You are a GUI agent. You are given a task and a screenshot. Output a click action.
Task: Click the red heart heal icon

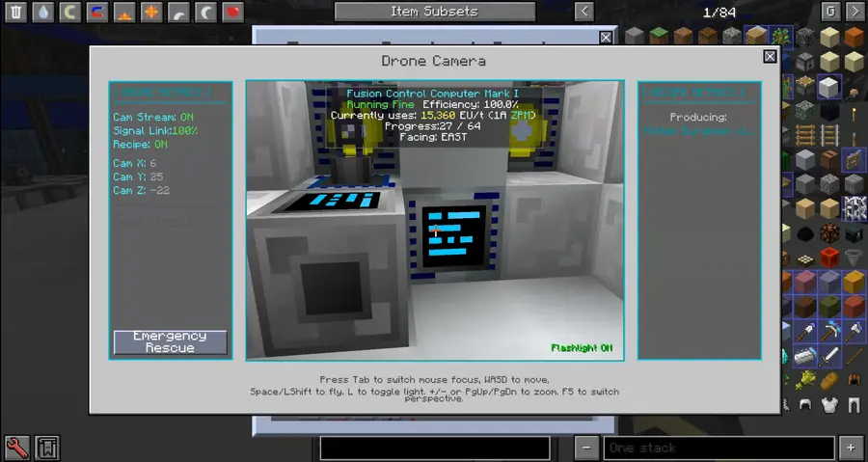[232, 12]
